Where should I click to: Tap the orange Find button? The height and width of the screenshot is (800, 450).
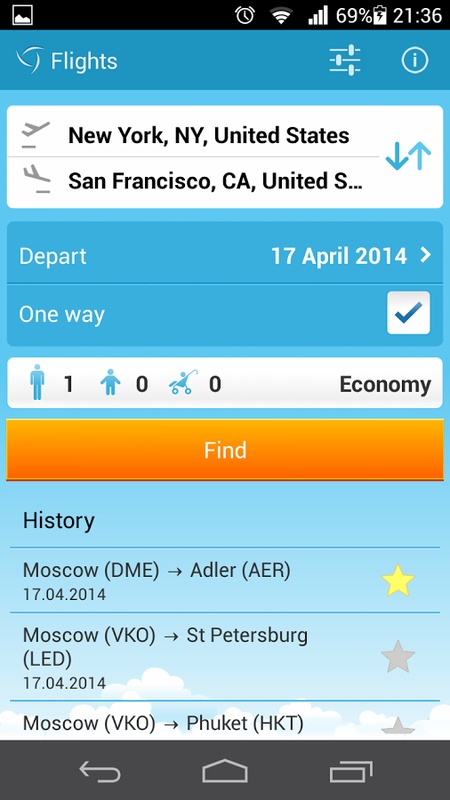[224, 450]
